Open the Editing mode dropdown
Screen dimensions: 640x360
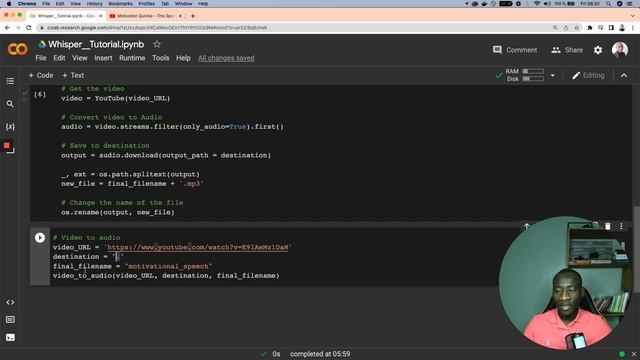[x=588, y=76]
